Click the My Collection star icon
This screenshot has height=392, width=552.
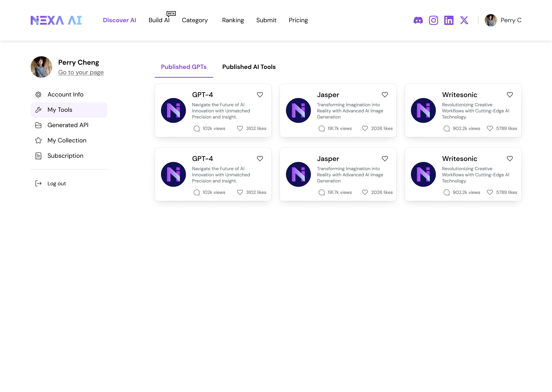coord(38,140)
